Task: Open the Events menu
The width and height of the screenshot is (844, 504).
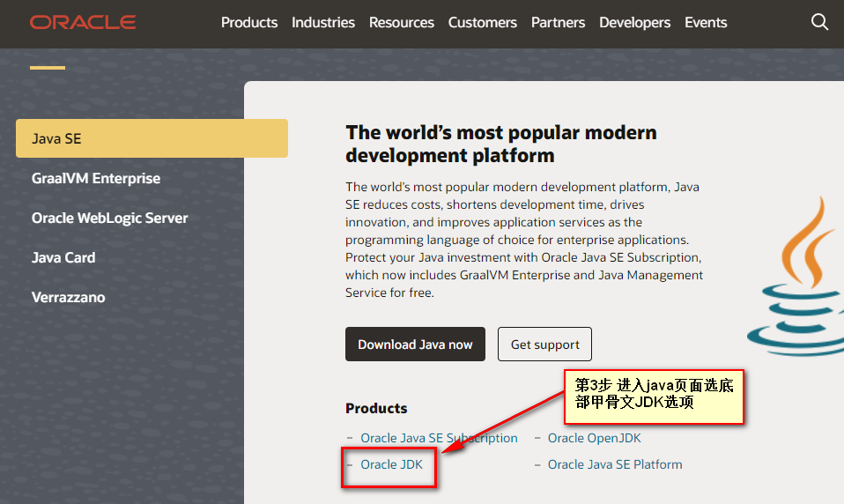Action: (x=706, y=23)
